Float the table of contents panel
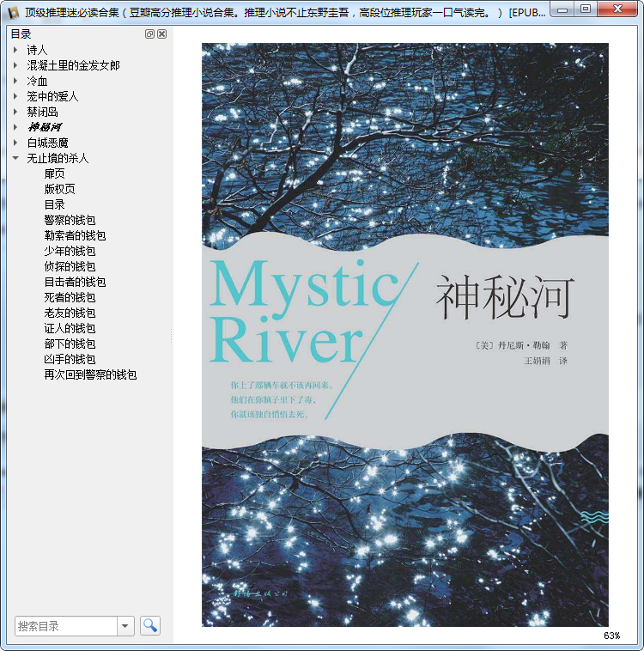Viewport: 644px width, 651px height. point(149,34)
